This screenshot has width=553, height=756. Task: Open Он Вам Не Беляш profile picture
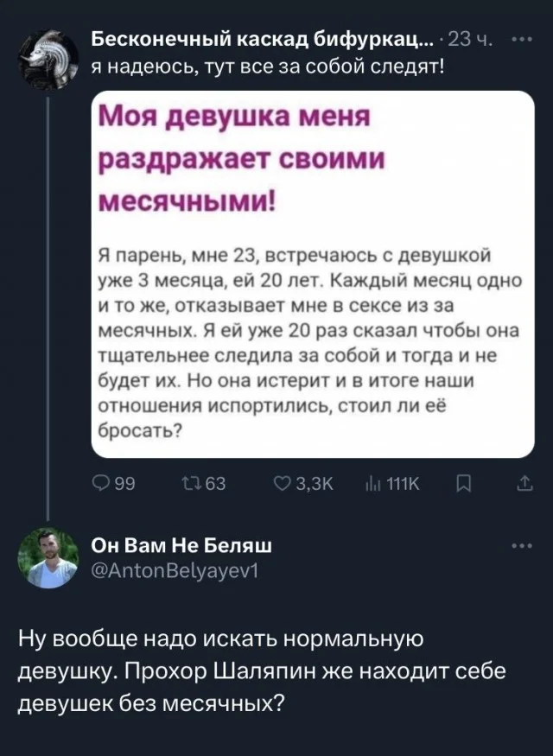(x=48, y=558)
